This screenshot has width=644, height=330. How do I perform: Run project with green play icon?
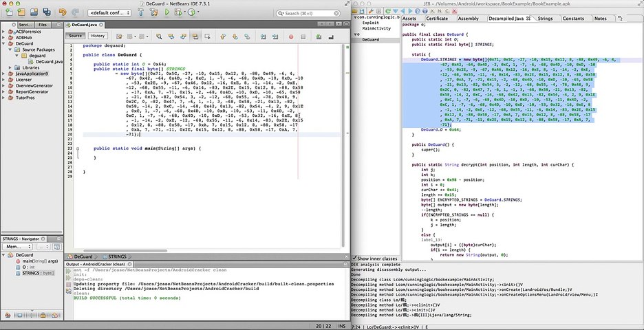(x=167, y=12)
